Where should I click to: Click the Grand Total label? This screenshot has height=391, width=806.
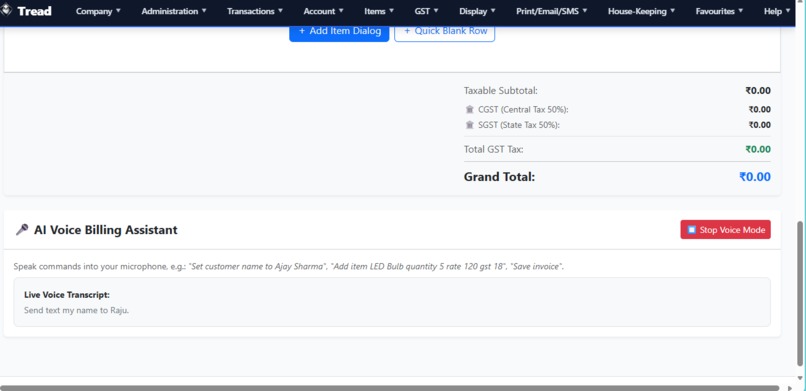[499, 177]
